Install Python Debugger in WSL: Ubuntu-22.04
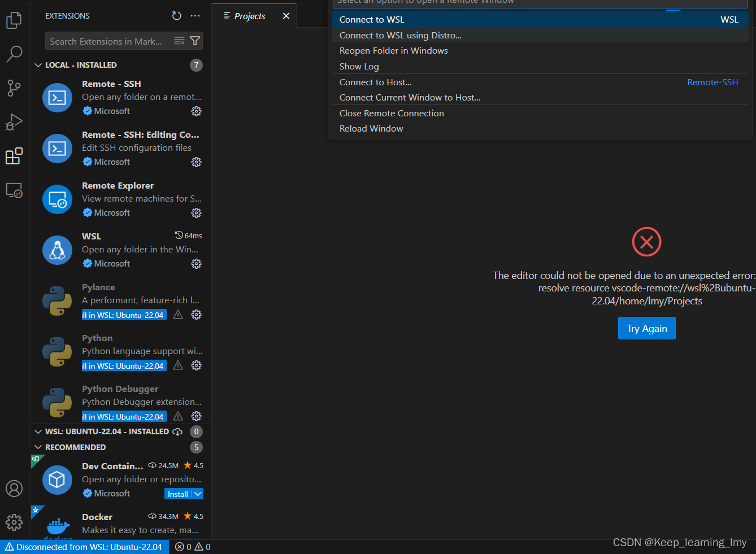 124,417
